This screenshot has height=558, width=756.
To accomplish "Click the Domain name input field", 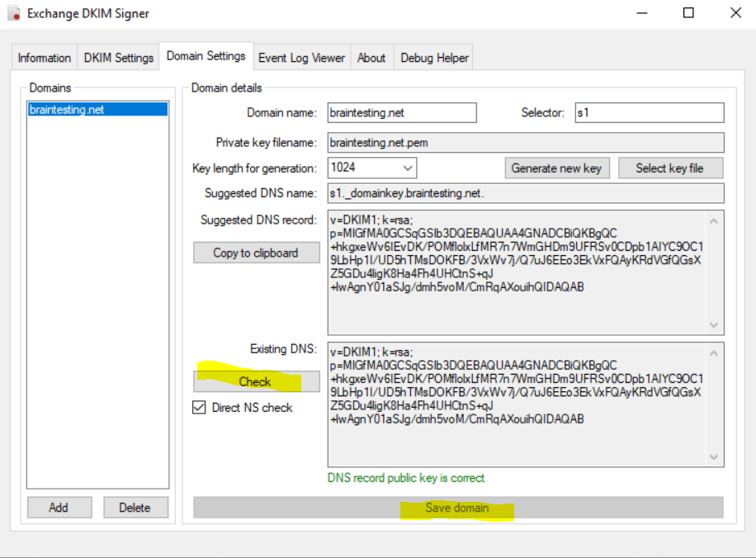I will coord(402,113).
